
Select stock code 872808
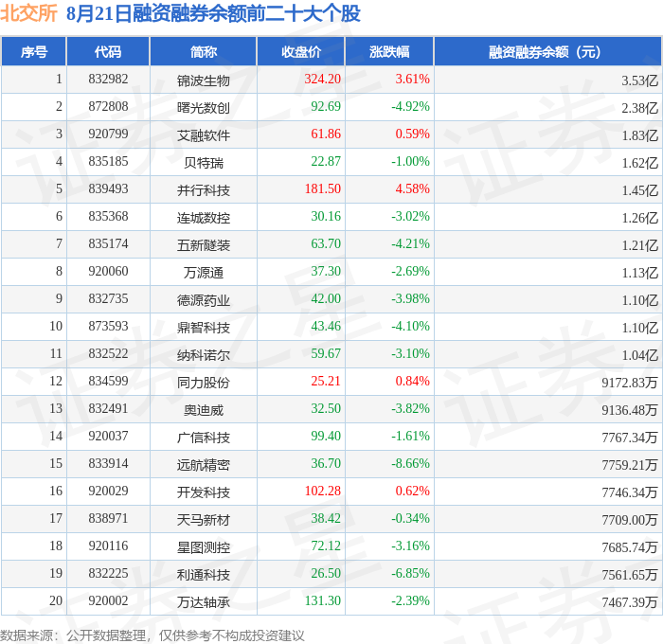pyautogui.click(x=108, y=107)
